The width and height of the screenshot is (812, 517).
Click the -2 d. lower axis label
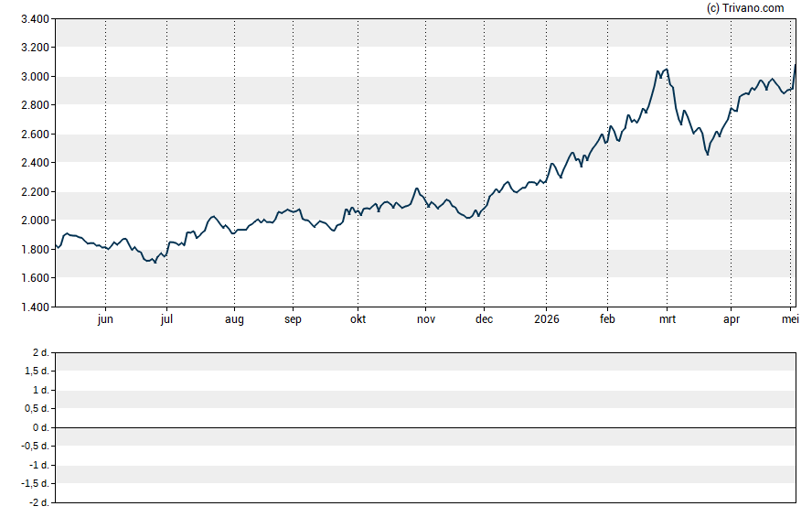coord(39,502)
